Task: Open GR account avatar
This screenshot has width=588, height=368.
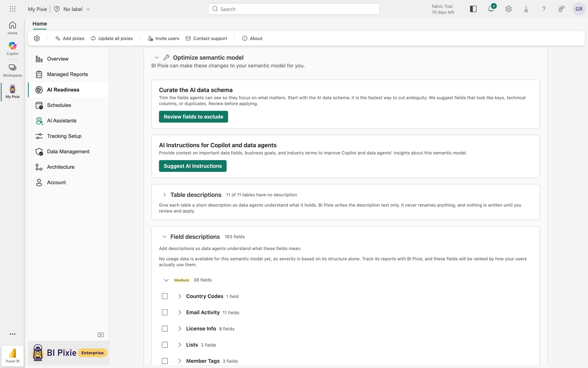Action: pos(579,9)
